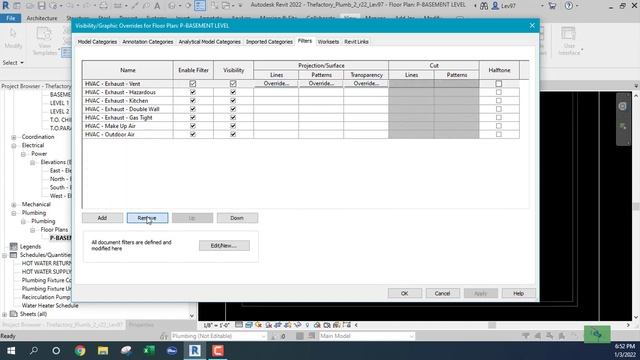The image size is (640, 360).
Task: Uncheck Enable Filter for HVAC - Exhaust - Kitchen
Action: pyautogui.click(x=193, y=101)
